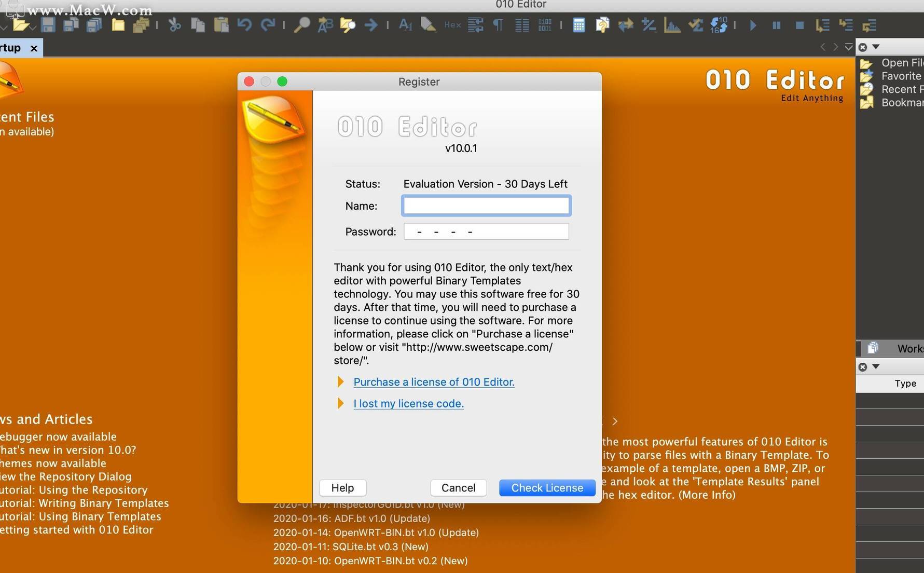Toggle Hex edit mode button
This screenshot has height=573, width=924.
coord(452,24)
